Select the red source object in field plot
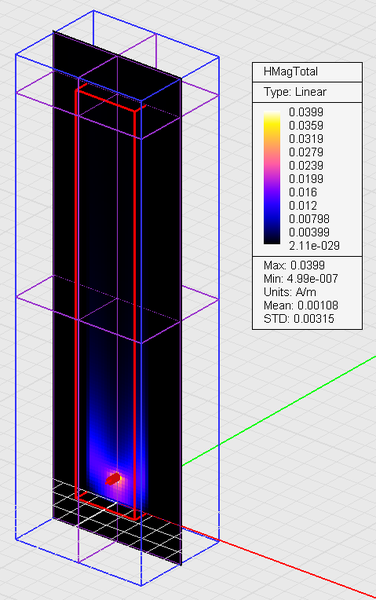 pyautogui.click(x=113, y=479)
